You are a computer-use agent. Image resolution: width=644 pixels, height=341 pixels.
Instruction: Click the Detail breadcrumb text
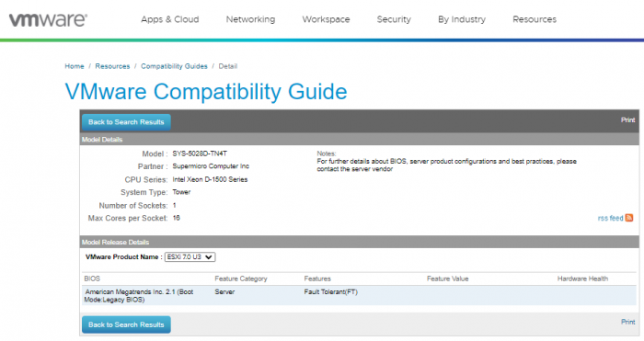click(x=228, y=66)
